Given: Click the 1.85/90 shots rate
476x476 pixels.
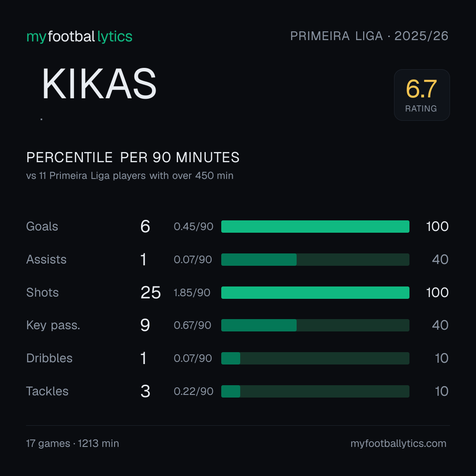Looking at the screenshot, I should point(192,293).
